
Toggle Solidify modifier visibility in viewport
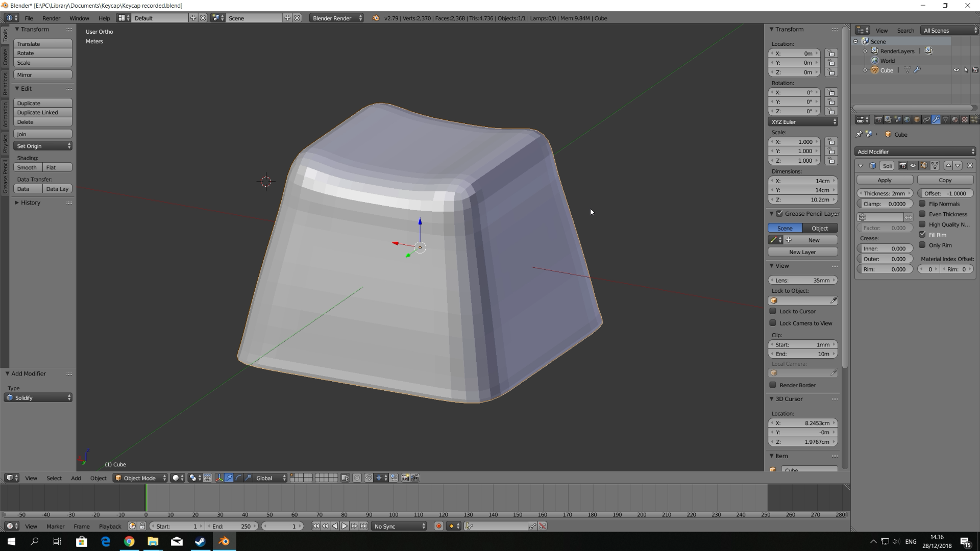click(913, 165)
